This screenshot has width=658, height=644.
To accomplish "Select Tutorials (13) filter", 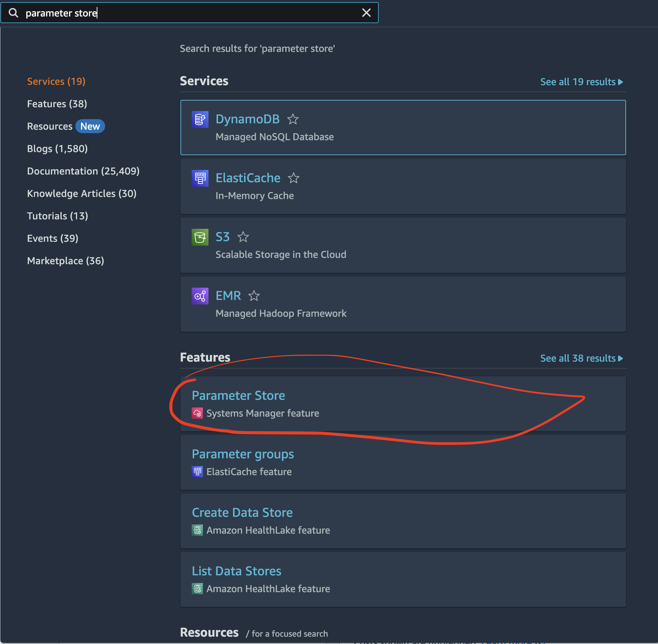I will click(x=57, y=216).
